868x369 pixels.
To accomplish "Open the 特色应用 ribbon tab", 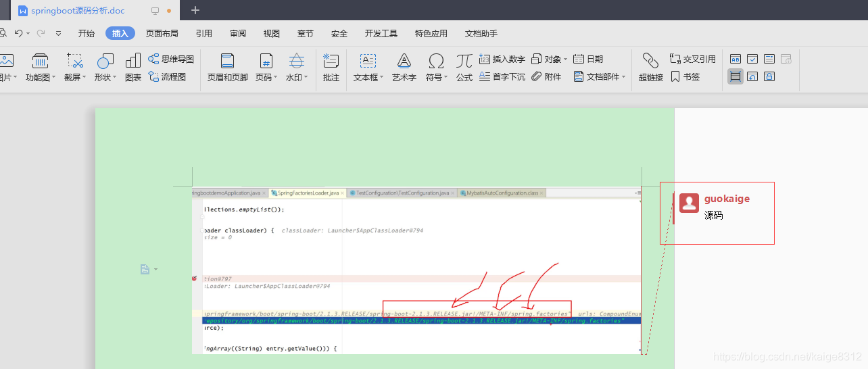I will [x=431, y=33].
